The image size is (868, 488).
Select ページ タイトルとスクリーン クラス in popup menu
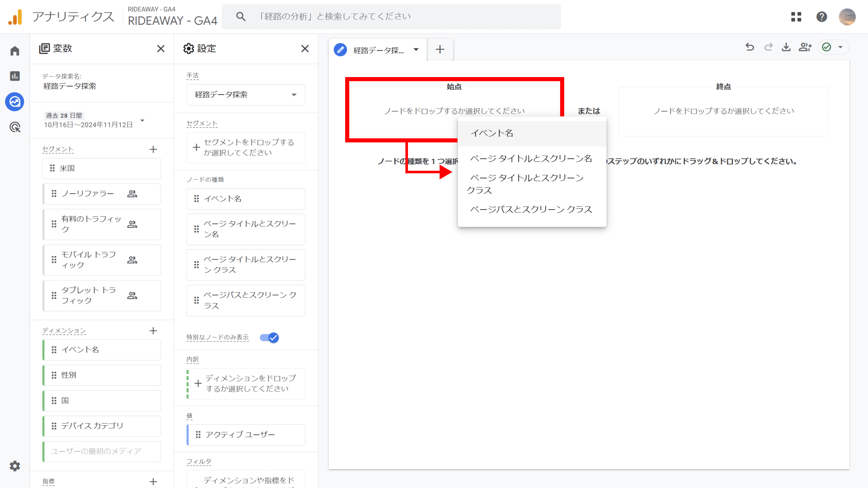click(532, 184)
